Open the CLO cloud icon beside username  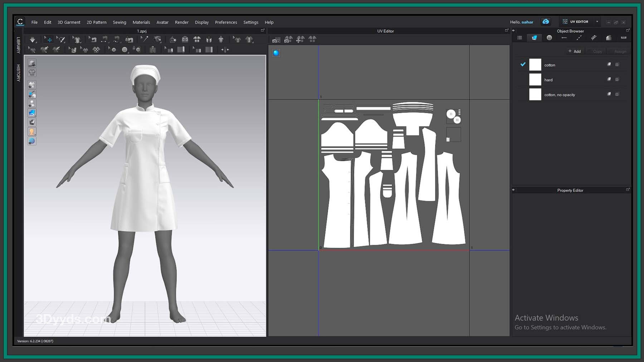(x=545, y=22)
